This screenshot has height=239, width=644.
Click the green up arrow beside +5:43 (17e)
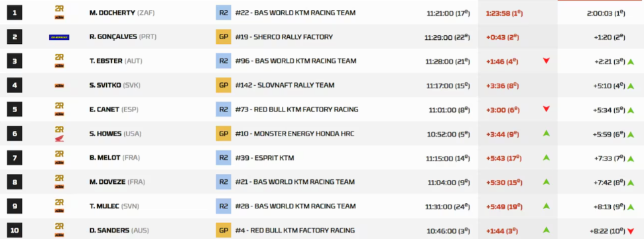(547, 157)
